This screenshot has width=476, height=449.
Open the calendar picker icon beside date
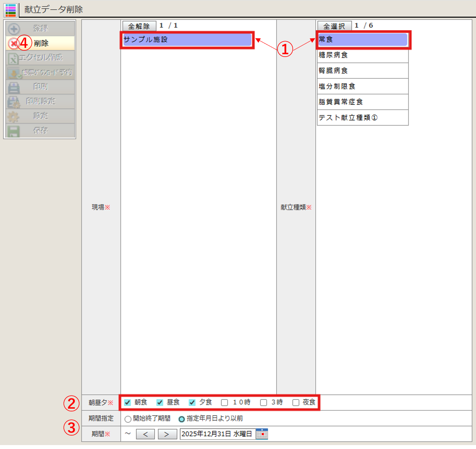pos(262,434)
